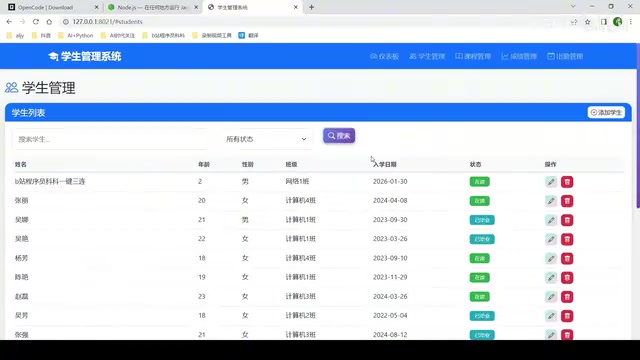
Task: Delete the student enrolled 2023-03-26
Action: click(x=567, y=239)
